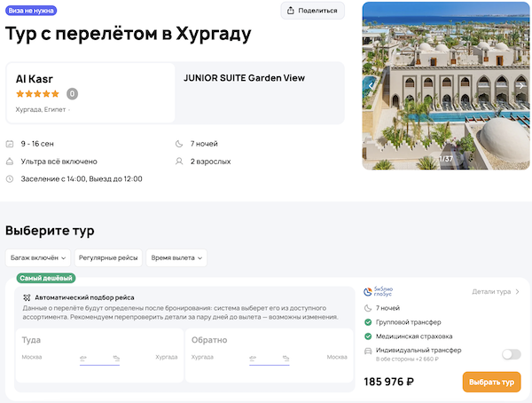Click the Групповой трансфер green checkmark
Screen dimensions: 532x403
[x=368, y=322]
